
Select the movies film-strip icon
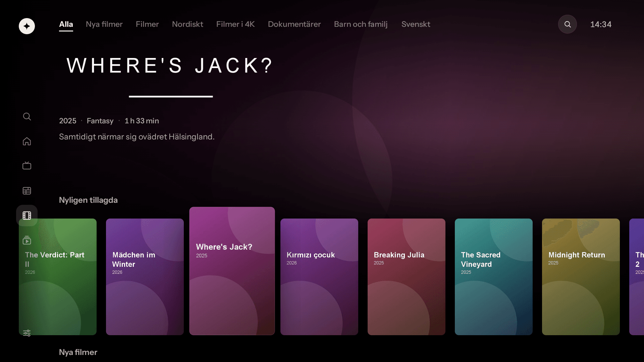27,216
